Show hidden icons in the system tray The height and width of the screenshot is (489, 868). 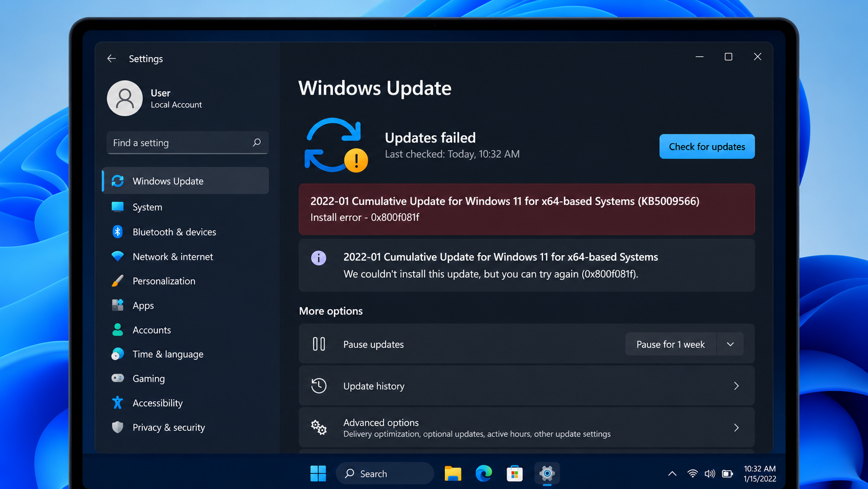672,473
